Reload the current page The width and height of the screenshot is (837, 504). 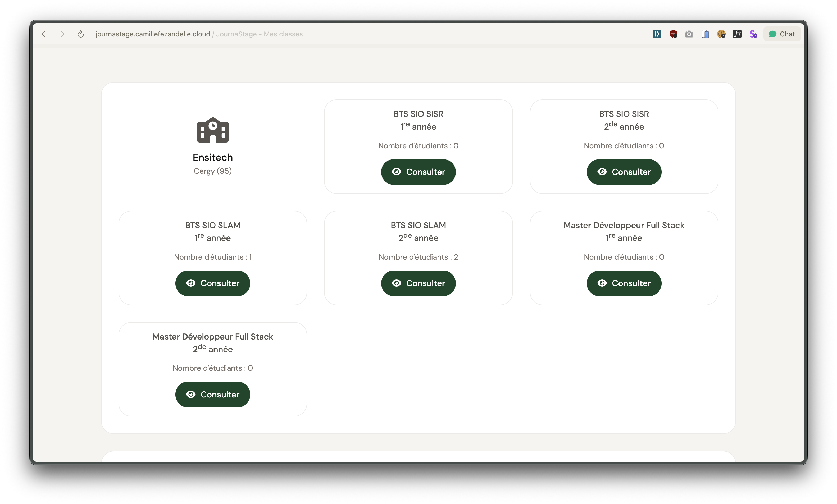tap(80, 34)
